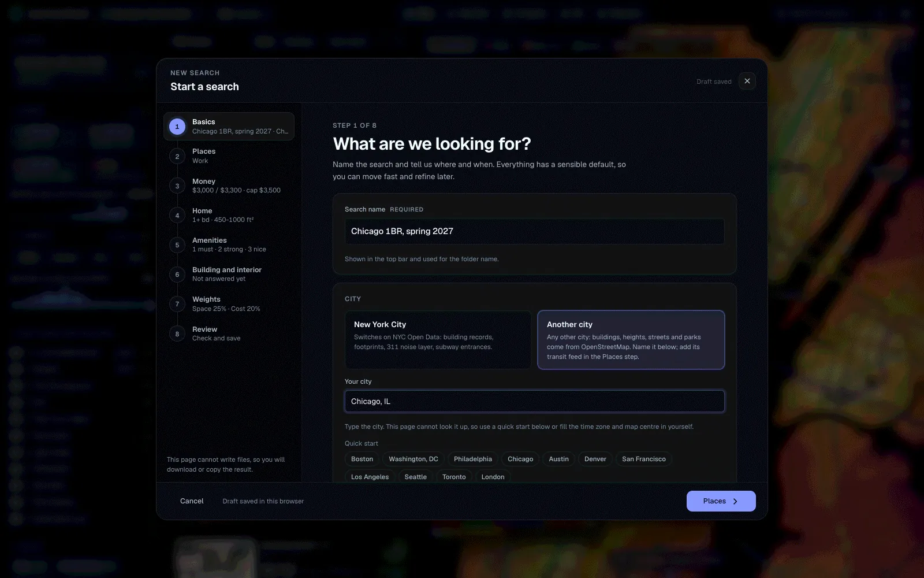This screenshot has height=578, width=924.
Task: Open step 5 Amenities
Action: click(229, 244)
